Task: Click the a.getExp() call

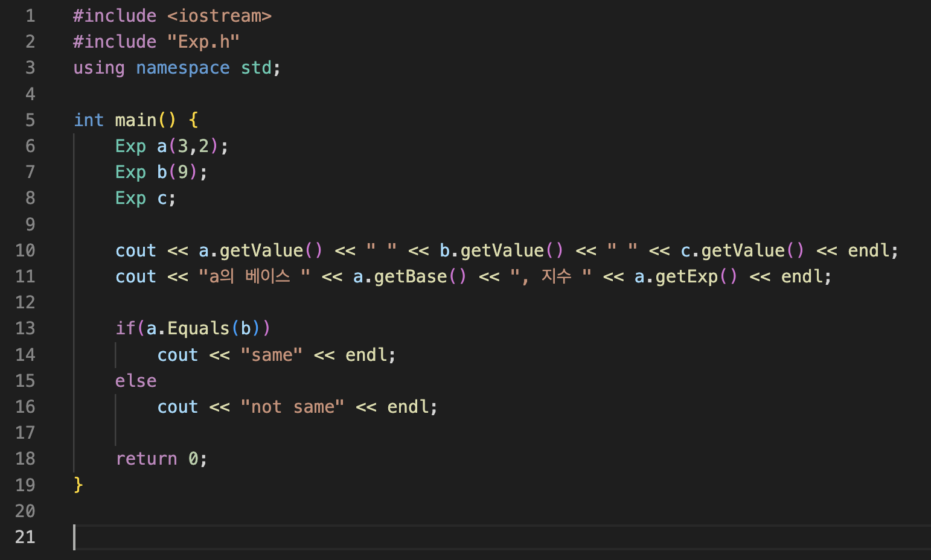Action: pyautogui.click(x=686, y=276)
